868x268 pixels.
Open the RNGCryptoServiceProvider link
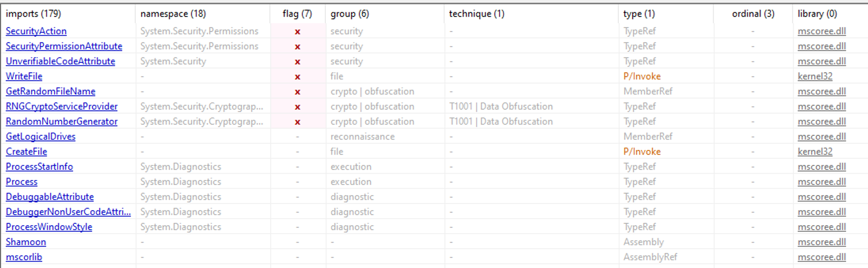click(62, 106)
